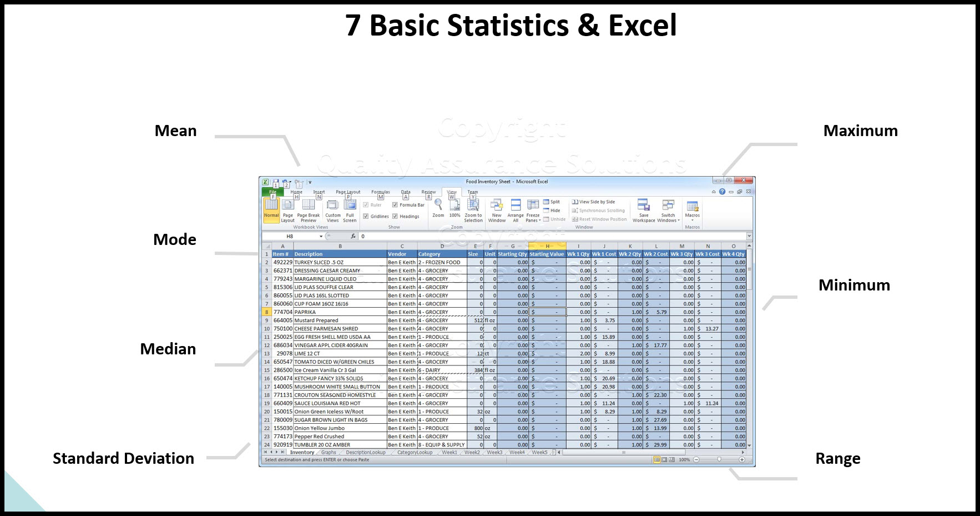980x516 pixels.
Task: Switch to the Formulas ribbon tab
Action: [x=381, y=191]
